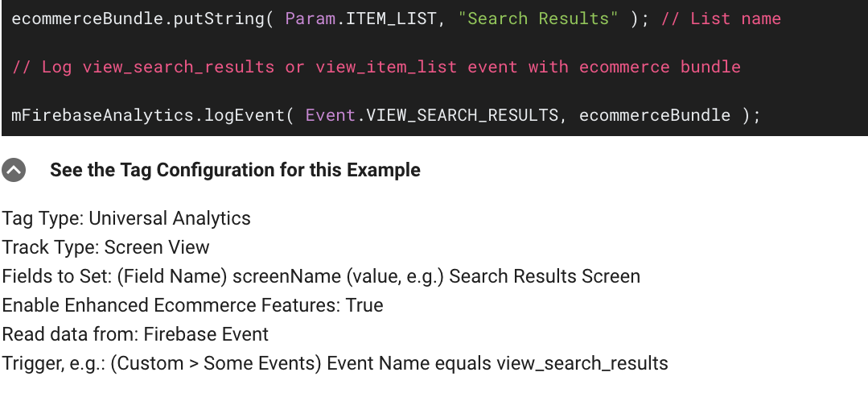Click the "Search Results" string literal

point(538,19)
